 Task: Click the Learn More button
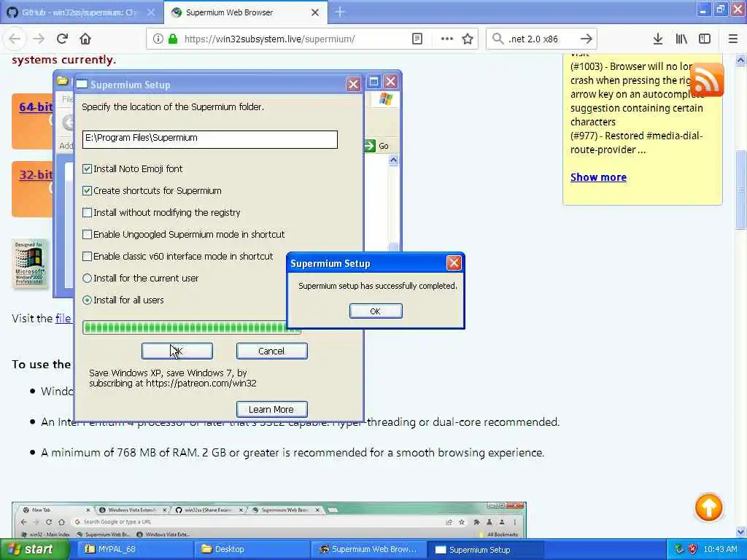point(271,409)
